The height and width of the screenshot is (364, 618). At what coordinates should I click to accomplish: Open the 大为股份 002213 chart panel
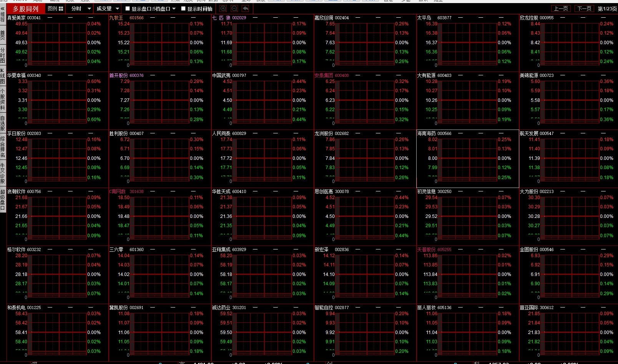tap(568, 217)
